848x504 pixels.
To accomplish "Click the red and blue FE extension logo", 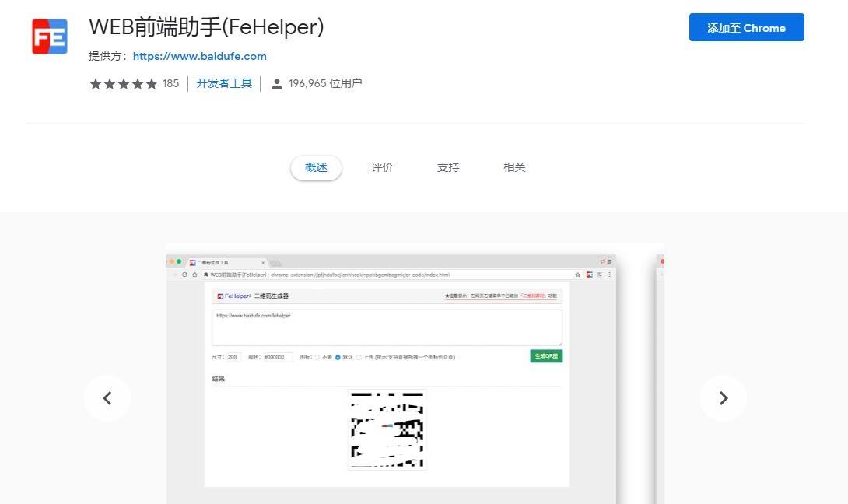I will (x=50, y=37).
